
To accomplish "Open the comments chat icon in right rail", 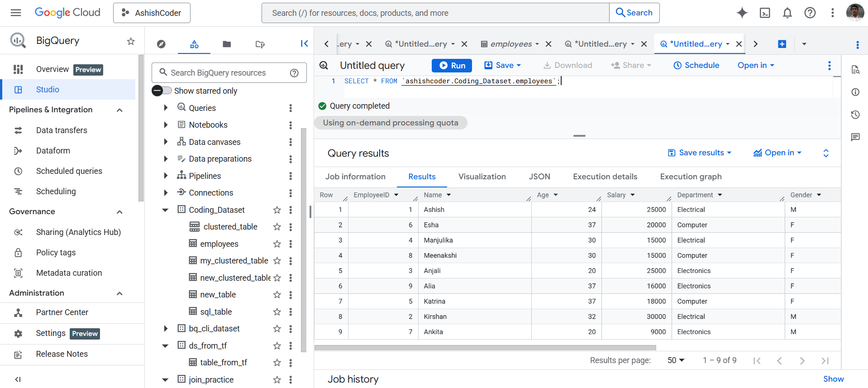I will click(x=855, y=137).
